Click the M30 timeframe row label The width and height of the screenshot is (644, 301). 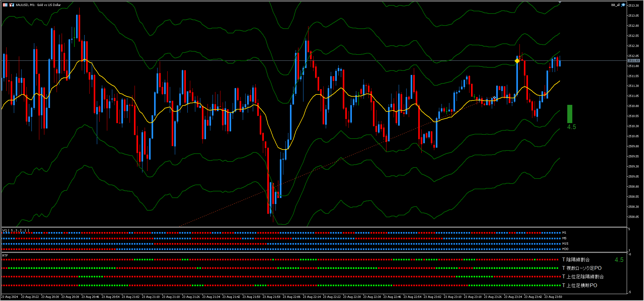pyautogui.click(x=565, y=249)
